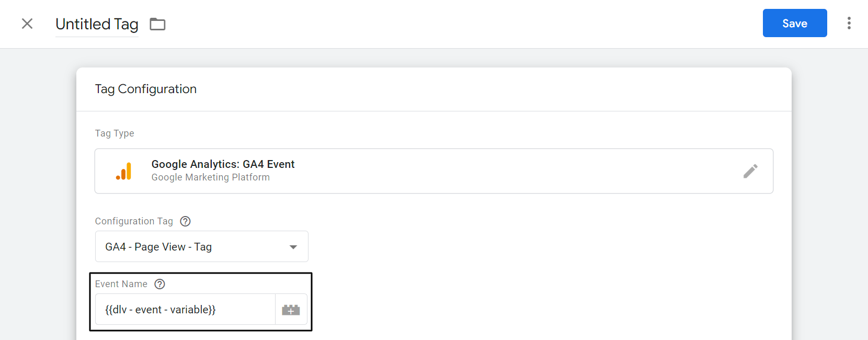
Task: Assign the tag to a folder using the folder icon
Action: click(x=157, y=24)
